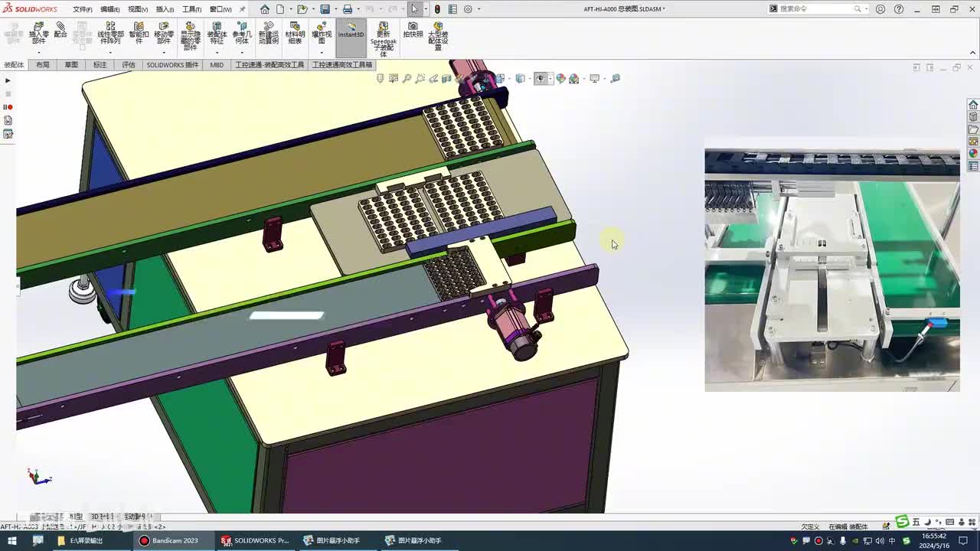Screen dimensions: 980x551
Task: Click the View Settings monitor icon
Action: (x=594, y=78)
